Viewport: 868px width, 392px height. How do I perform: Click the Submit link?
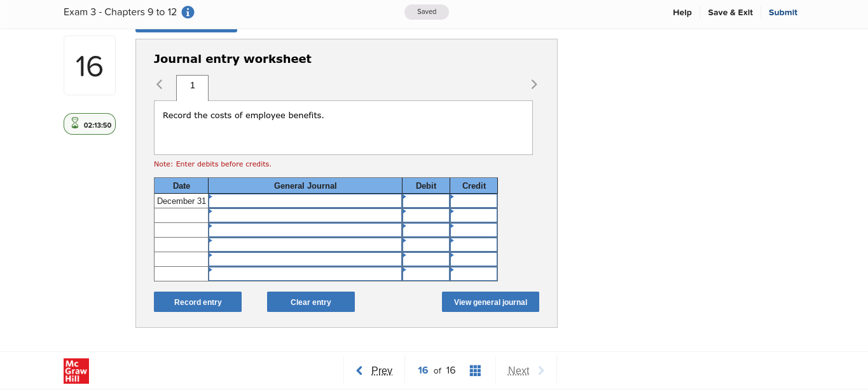783,12
